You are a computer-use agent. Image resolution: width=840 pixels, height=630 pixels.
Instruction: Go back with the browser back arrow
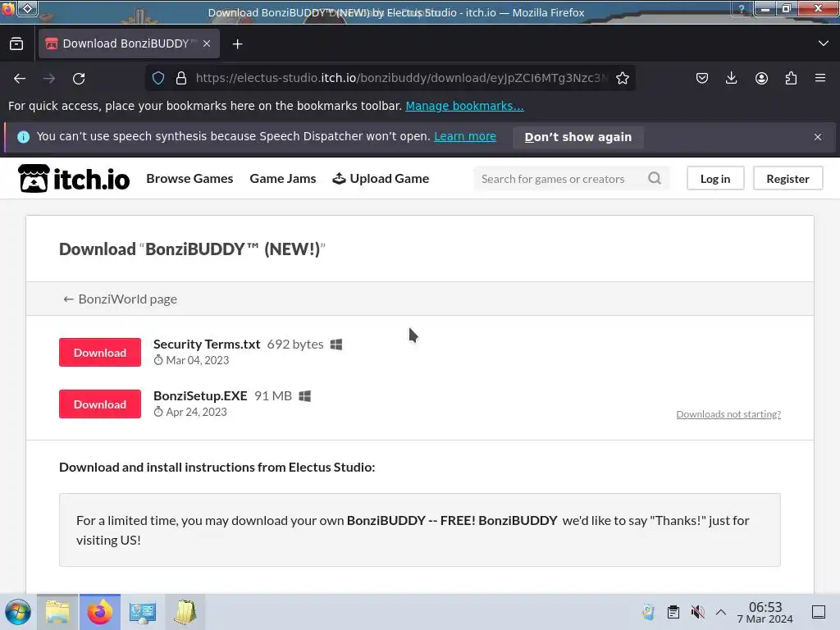(20, 79)
